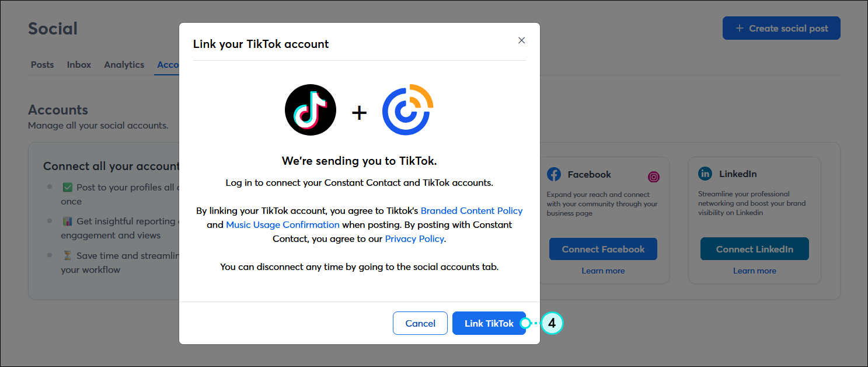The image size is (868, 367).
Task: Open the Privacy Policy link
Action: (x=414, y=238)
